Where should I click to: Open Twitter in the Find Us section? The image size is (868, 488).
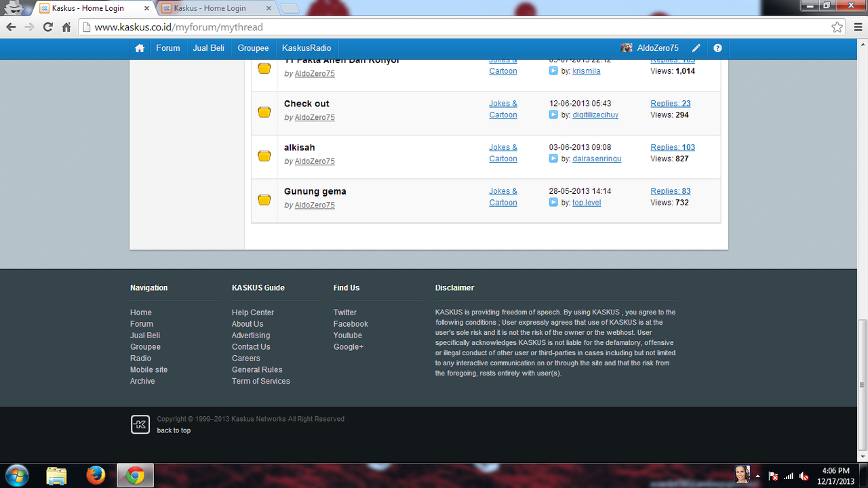345,312
